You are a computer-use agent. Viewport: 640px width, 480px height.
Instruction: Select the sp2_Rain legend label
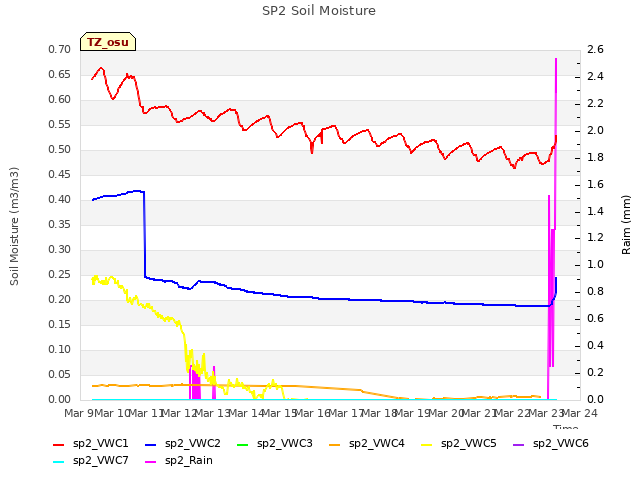coord(189,461)
